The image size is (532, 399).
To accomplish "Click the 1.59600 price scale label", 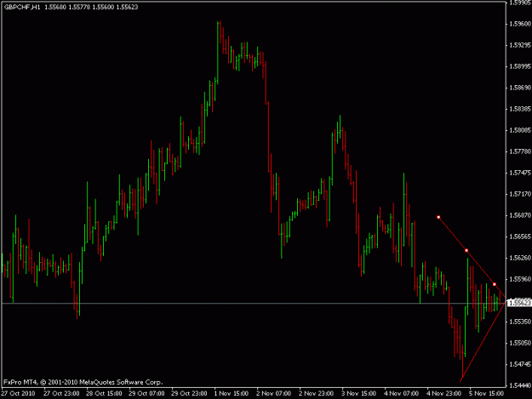I will click(520, 24).
